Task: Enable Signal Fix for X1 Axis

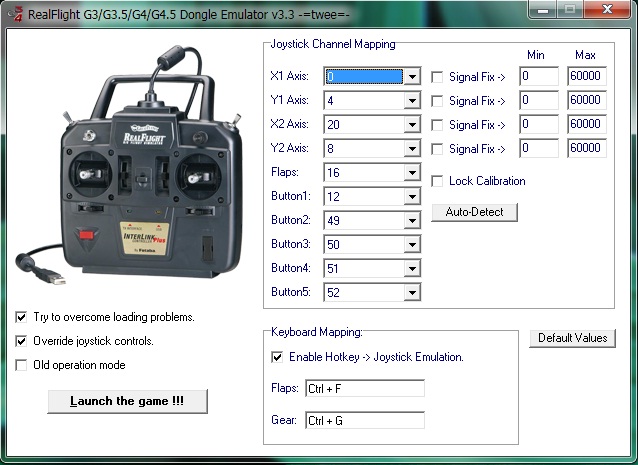Action: coord(437,77)
